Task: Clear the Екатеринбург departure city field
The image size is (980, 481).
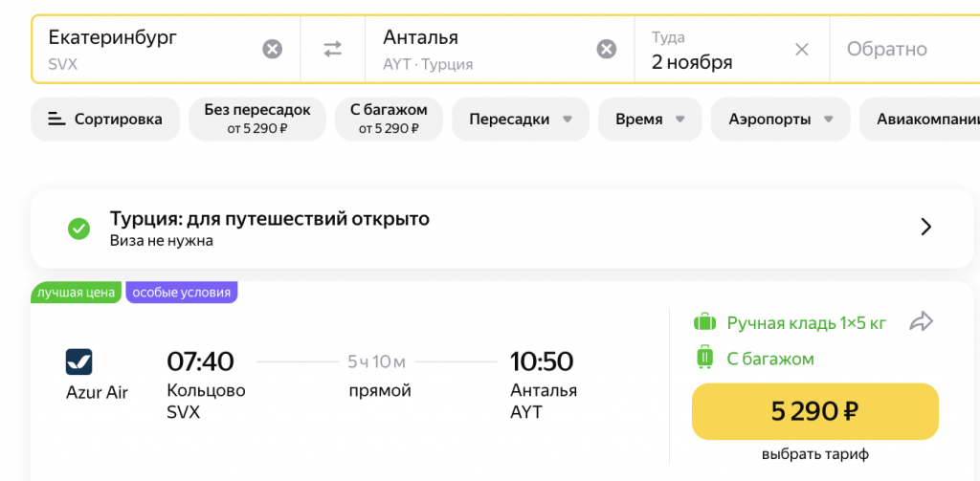Action: point(272,49)
